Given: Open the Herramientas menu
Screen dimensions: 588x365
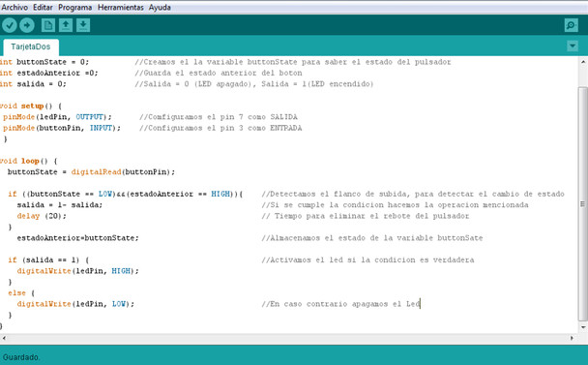Looking at the screenshot, I should 121,7.
